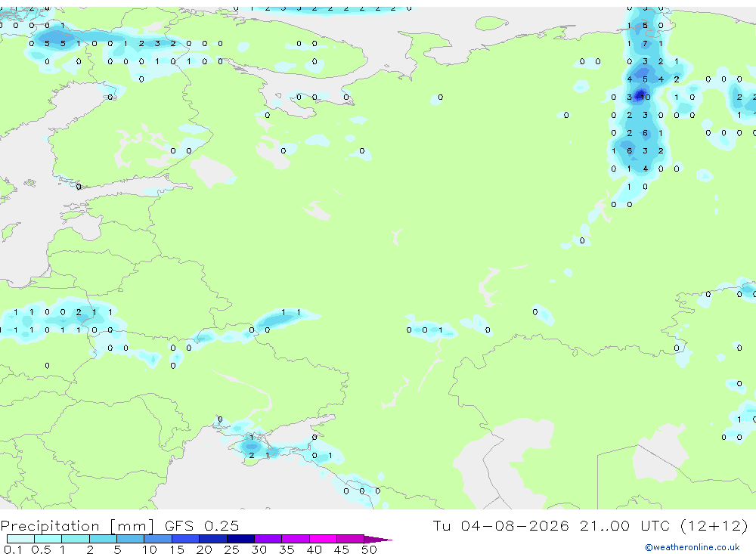
Task: Pick the 25–30 mm dark navy swatch
Action: coord(240,539)
